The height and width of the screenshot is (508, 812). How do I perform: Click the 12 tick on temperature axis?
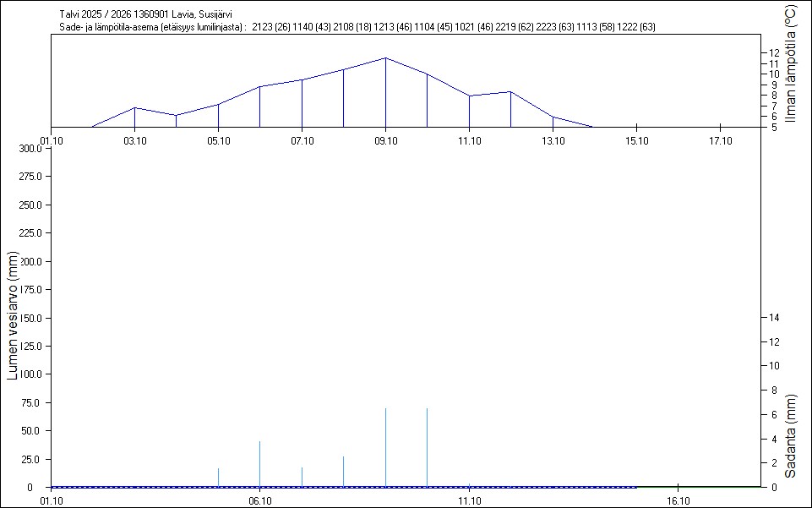tap(773, 52)
